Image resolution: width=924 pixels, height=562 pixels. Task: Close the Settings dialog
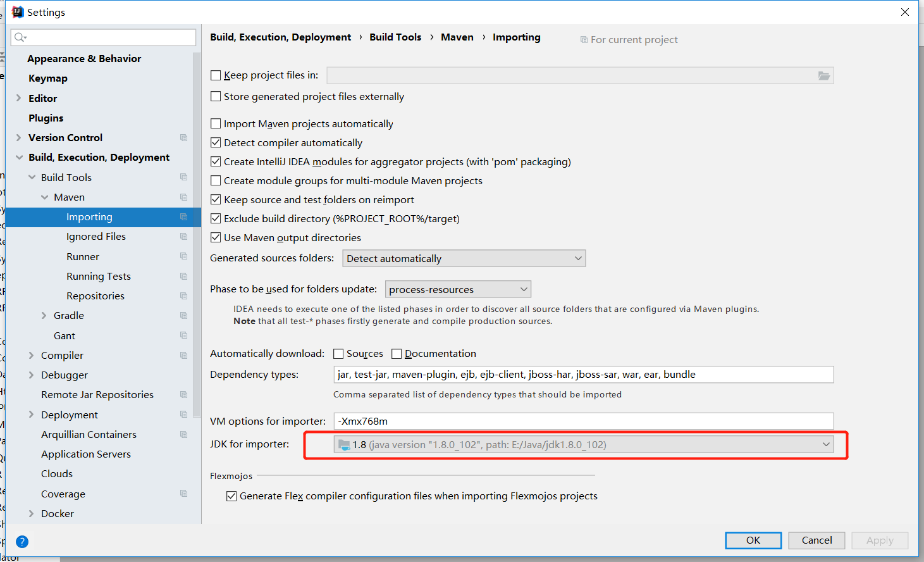click(x=905, y=12)
